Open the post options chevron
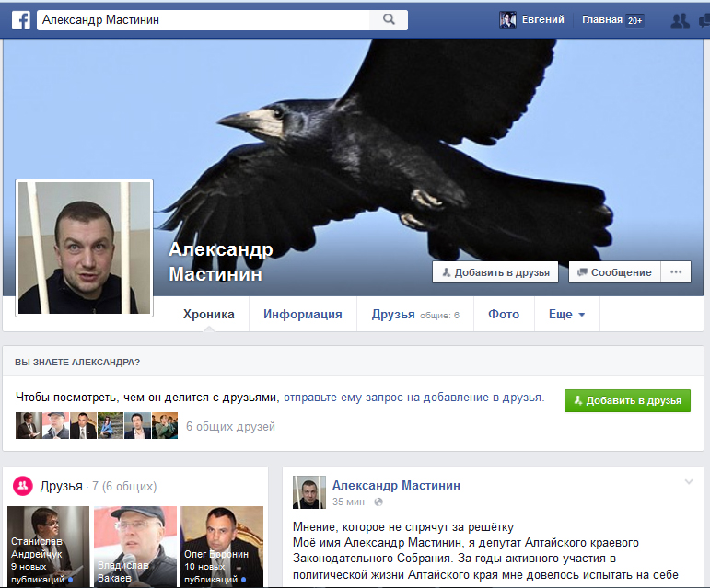Viewport: 710px width, 588px height. click(x=688, y=483)
